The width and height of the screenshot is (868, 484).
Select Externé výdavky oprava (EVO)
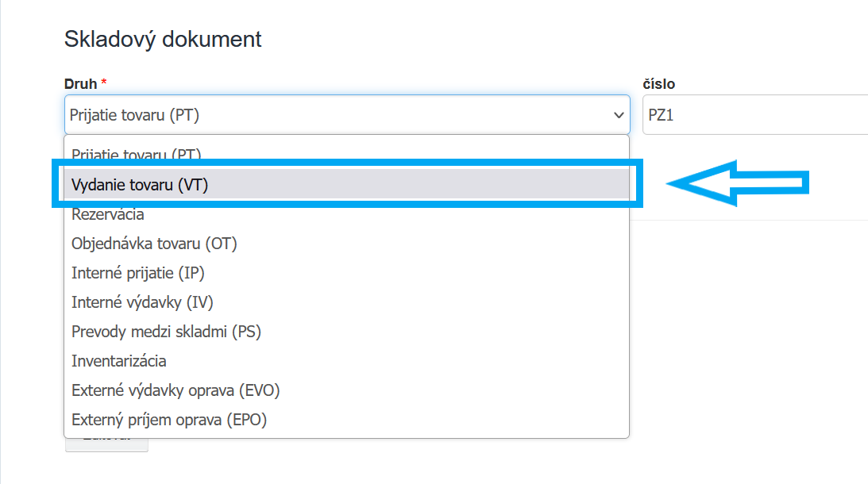click(x=176, y=390)
